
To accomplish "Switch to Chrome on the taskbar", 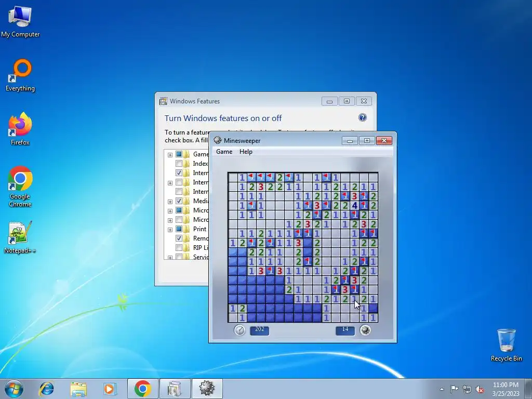I will click(142, 389).
